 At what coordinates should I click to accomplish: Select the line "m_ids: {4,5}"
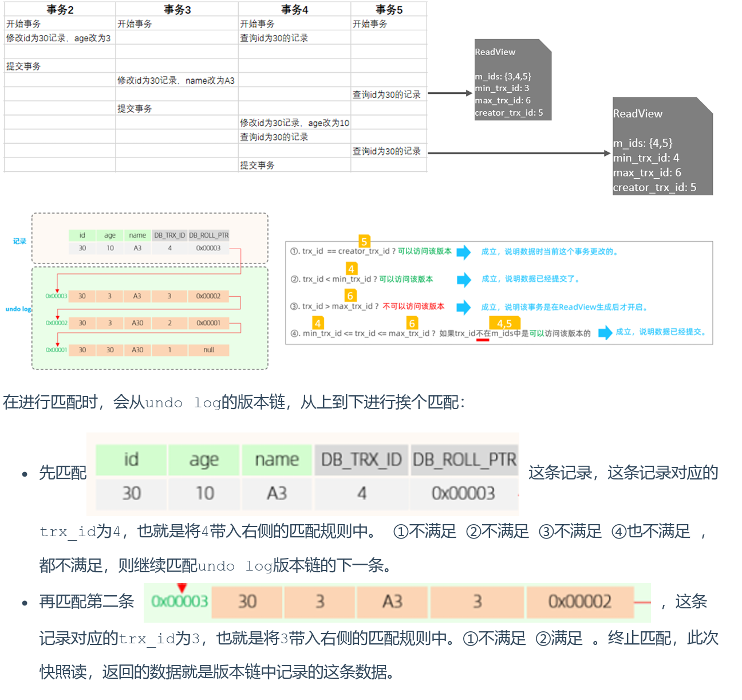point(642,143)
